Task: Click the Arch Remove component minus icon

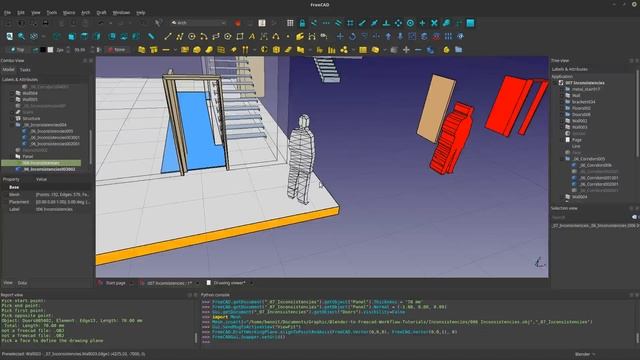Action: 418,50
